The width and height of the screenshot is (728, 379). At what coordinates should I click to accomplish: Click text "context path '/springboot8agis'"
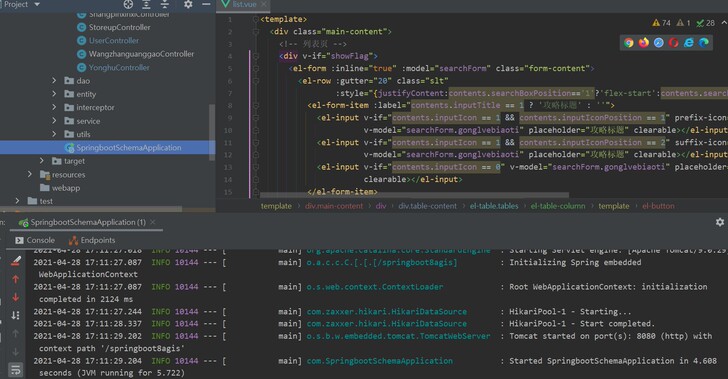[111, 348]
